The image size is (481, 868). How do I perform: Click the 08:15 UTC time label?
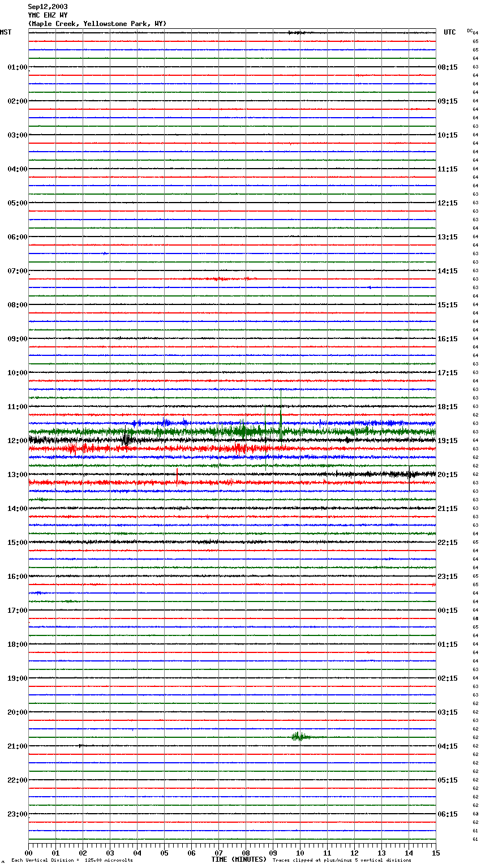click(448, 67)
